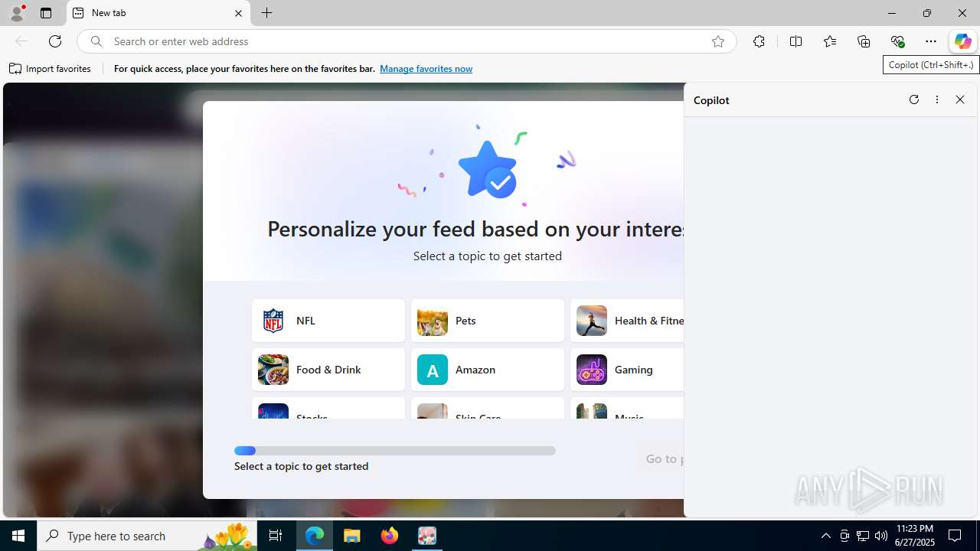Click the taskbar search box
Viewport: 980px width, 551px height.
pos(147,536)
